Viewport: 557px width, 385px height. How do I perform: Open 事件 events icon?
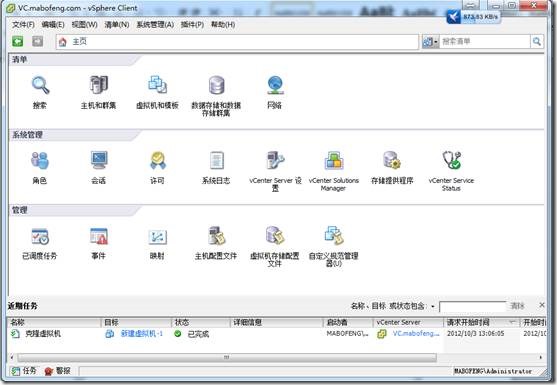(x=98, y=236)
